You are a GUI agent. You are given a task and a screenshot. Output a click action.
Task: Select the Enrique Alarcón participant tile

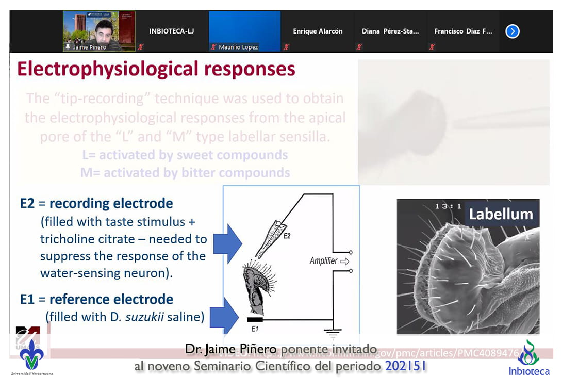tap(318, 31)
